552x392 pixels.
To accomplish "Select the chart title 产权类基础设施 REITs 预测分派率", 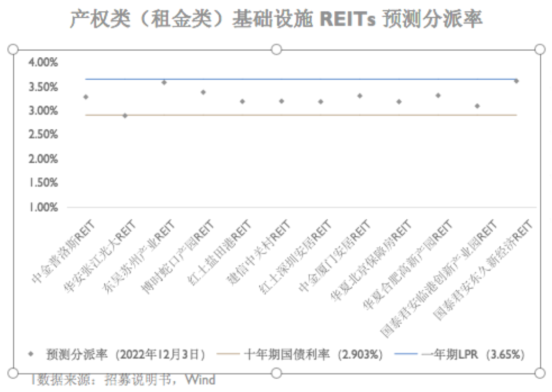I will [276, 20].
